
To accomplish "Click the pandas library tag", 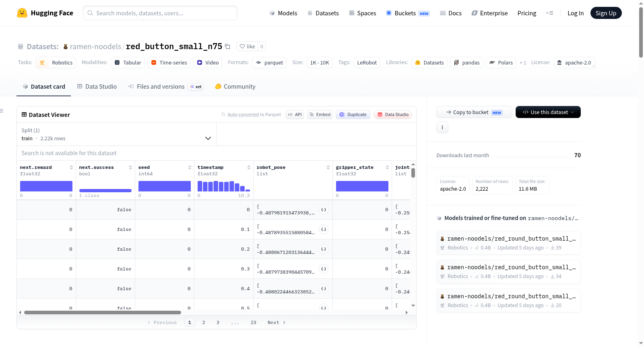I will (x=466, y=62).
